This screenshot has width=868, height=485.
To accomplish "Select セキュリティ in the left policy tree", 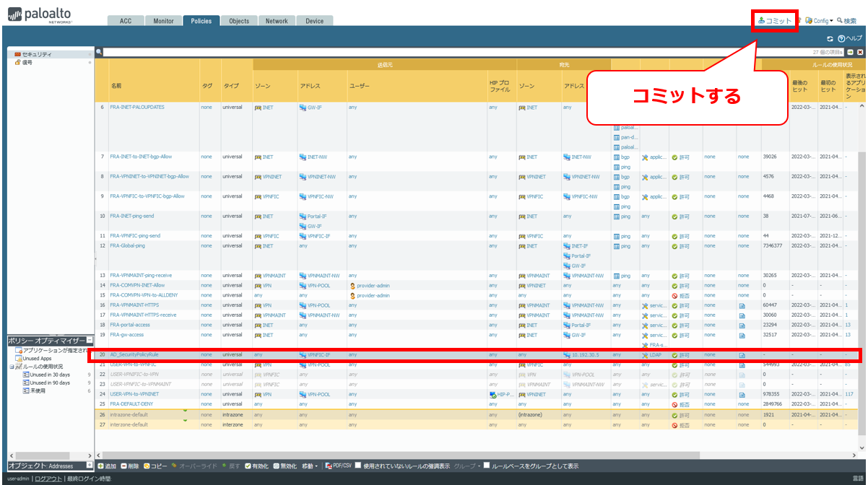I will pyautogui.click(x=36, y=54).
